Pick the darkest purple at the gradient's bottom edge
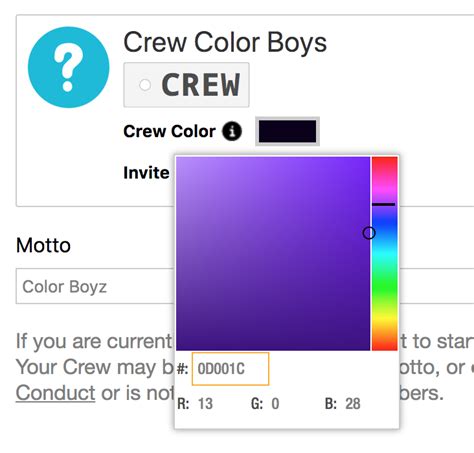Viewport: 474px width, 453px height. tap(273, 347)
